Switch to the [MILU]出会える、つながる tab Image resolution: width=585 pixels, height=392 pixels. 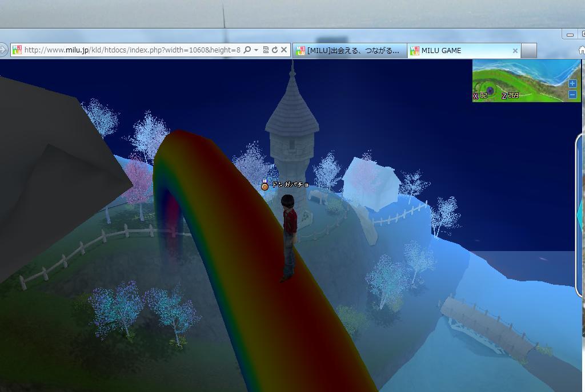(x=349, y=50)
